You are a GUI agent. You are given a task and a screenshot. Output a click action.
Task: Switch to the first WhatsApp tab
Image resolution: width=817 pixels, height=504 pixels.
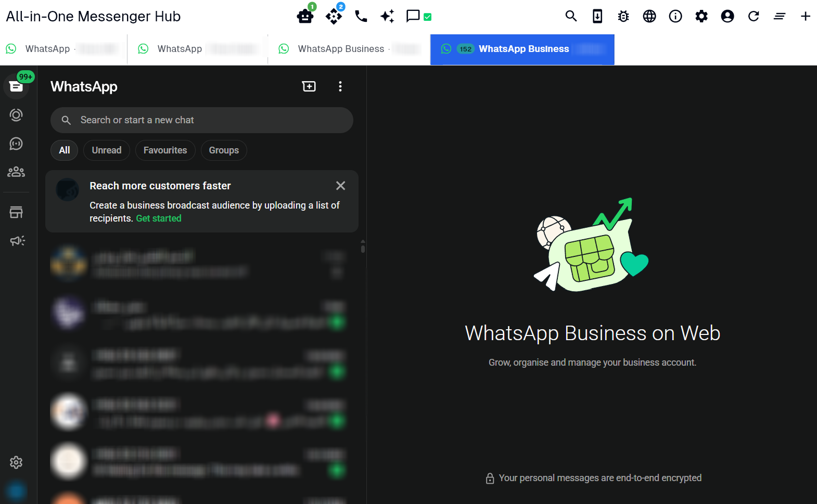[x=63, y=49]
